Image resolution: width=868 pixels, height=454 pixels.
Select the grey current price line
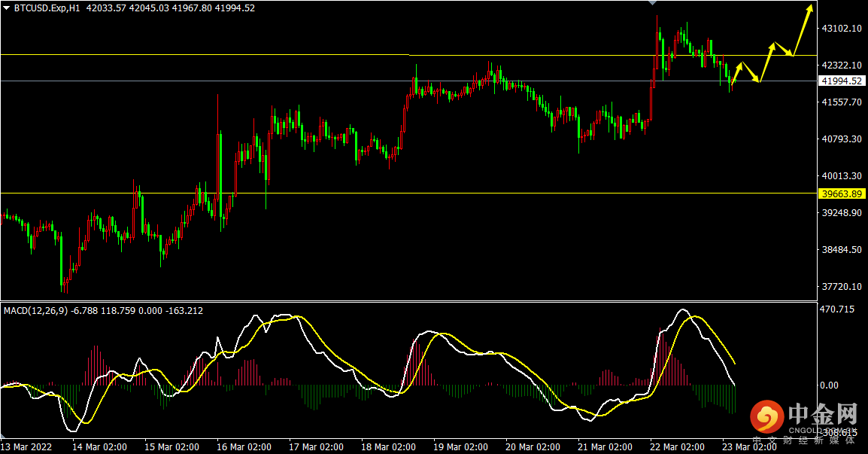click(x=408, y=81)
